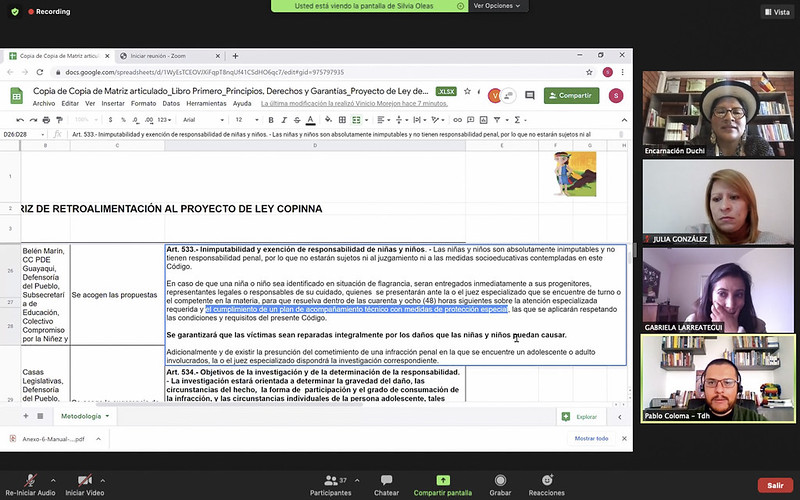Open text wrapping dropdown

(x=419, y=120)
